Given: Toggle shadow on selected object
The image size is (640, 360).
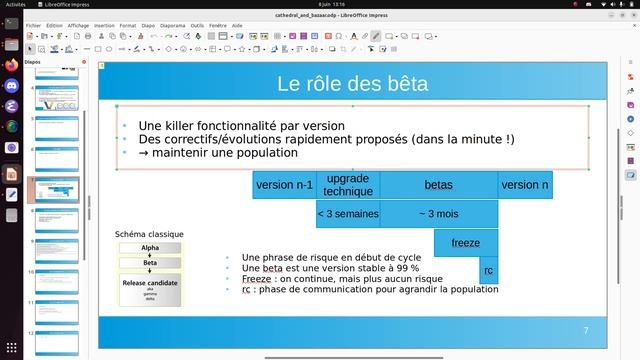Looking at the screenshot, I should pos(332,49).
